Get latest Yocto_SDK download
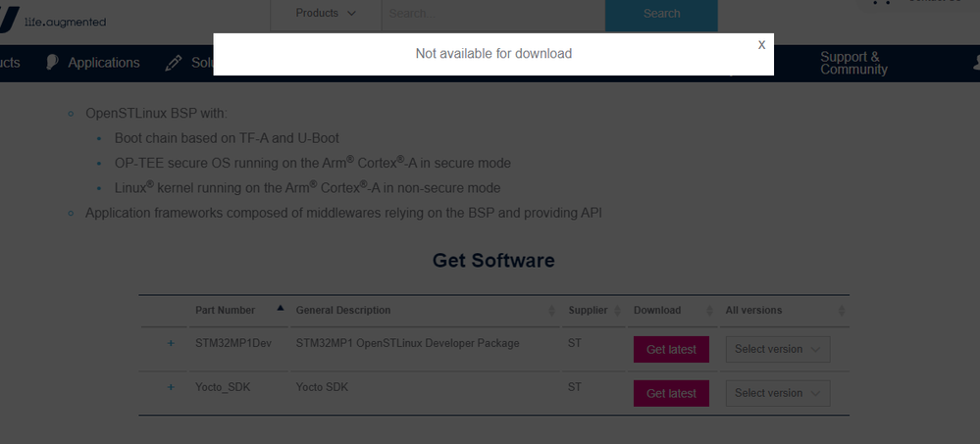 click(671, 393)
